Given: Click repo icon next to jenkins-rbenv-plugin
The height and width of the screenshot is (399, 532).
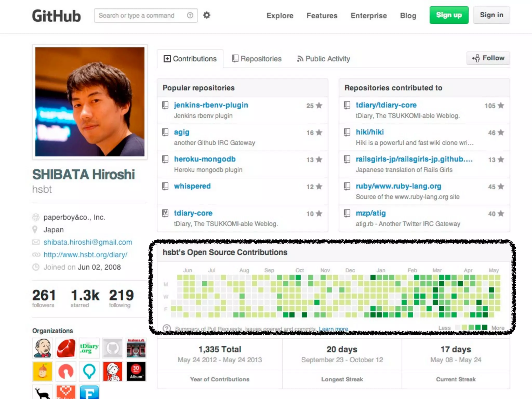Looking at the screenshot, I should (x=165, y=105).
